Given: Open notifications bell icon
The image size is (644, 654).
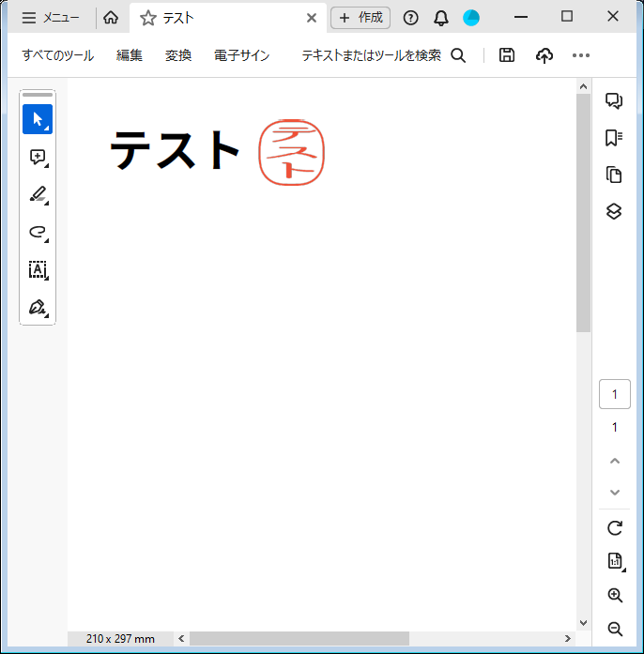Looking at the screenshot, I should [440, 18].
